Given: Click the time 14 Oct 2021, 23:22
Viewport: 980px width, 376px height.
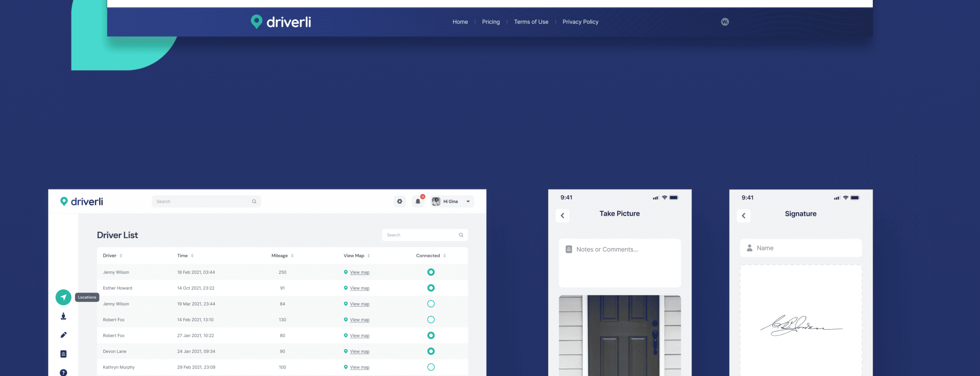Looking at the screenshot, I should click(x=196, y=288).
